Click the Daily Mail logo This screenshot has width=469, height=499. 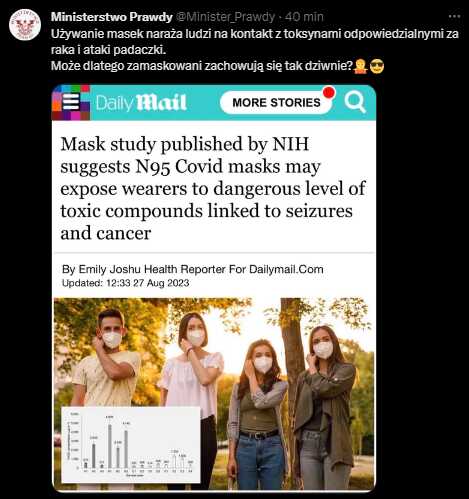pos(141,103)
